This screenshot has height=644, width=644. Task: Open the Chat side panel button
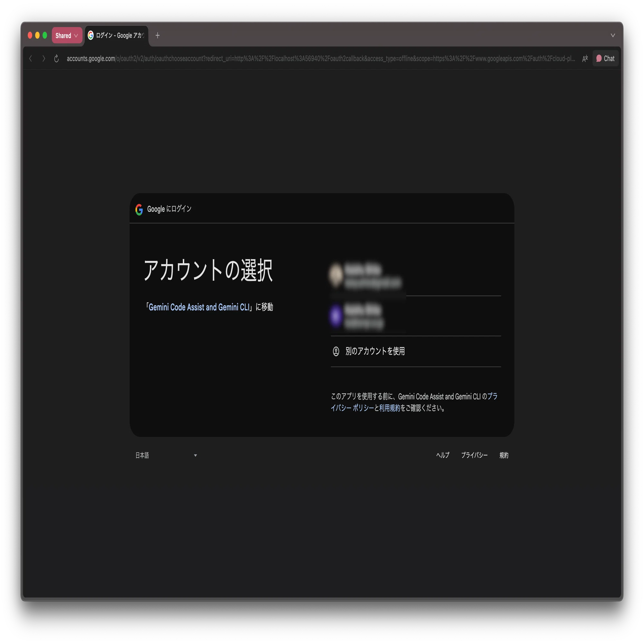(x=605, y=58)
